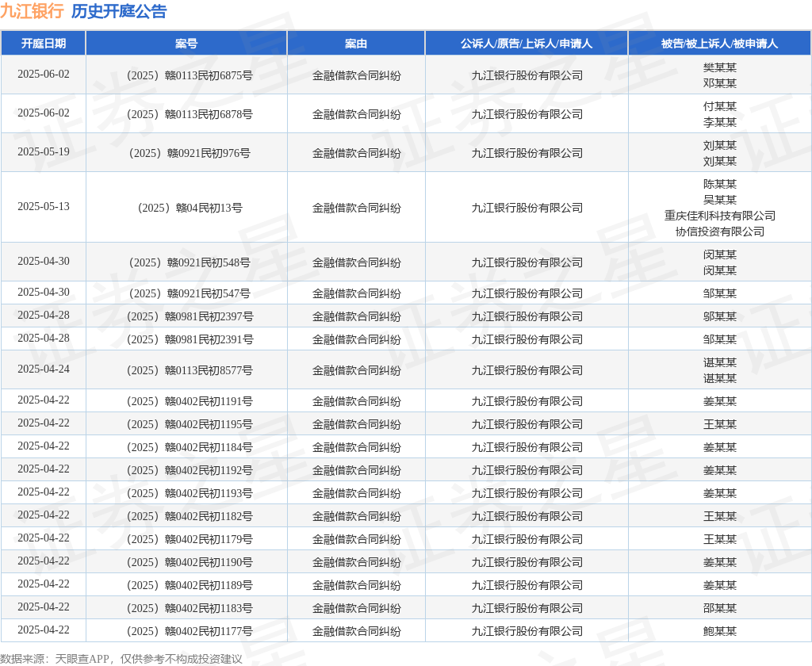Screen dimensions: 812x666
Task: Click defendant 吴某某
Action: pyautogui.click(x=720, y=200)
